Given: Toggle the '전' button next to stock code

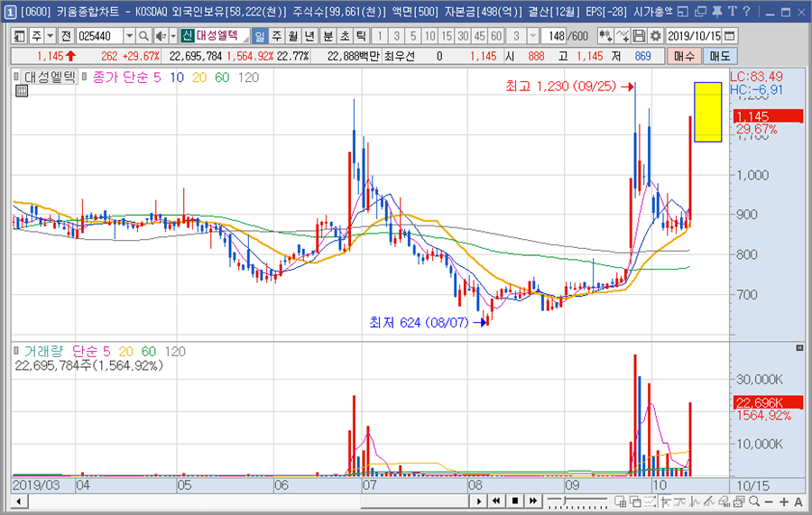Looking at the screenshot, I should (66, 36).
